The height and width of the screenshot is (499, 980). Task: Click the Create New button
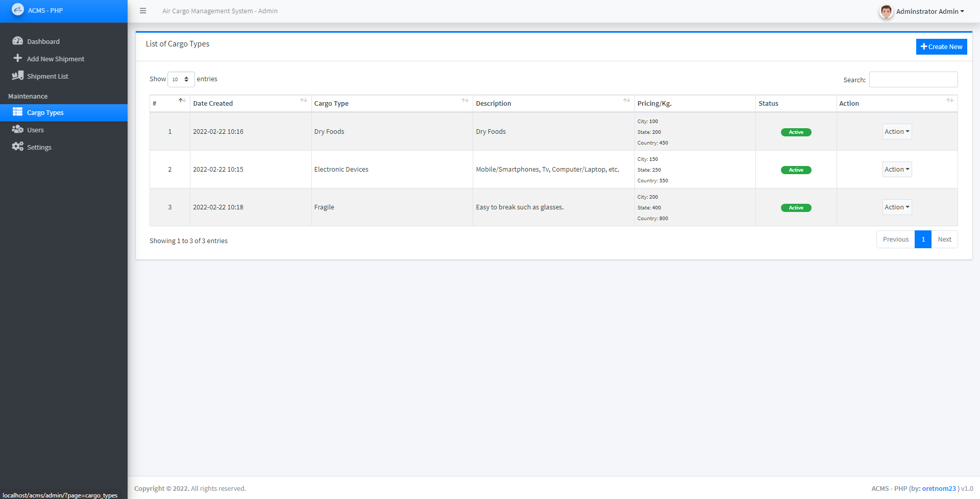point(941,46)
